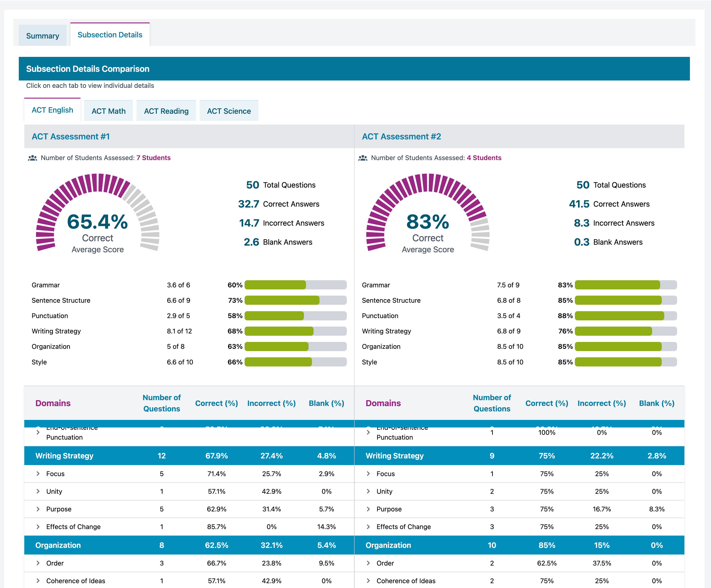The height and width of the screenshot is (588, 711).
Task: Expand Coherence of Ideas in Assessment #1
Action: [x=38, y=581]
